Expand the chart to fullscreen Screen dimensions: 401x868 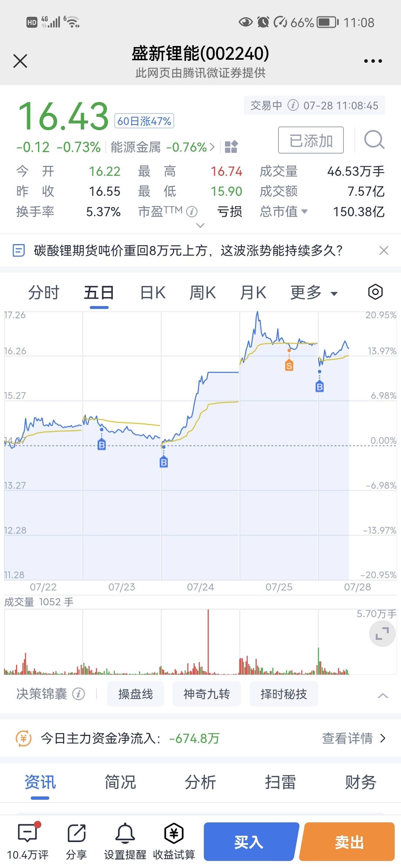coord(382,634)
